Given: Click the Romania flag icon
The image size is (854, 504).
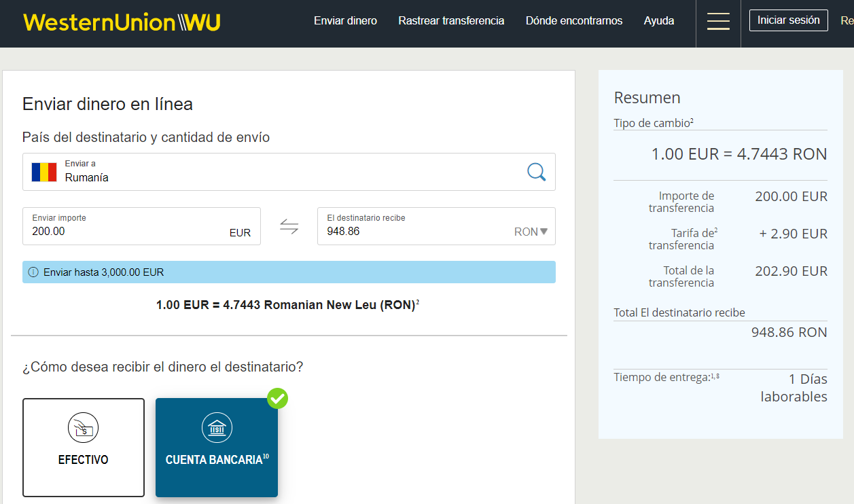Looking at the screenshot, I should click(44, 172).
